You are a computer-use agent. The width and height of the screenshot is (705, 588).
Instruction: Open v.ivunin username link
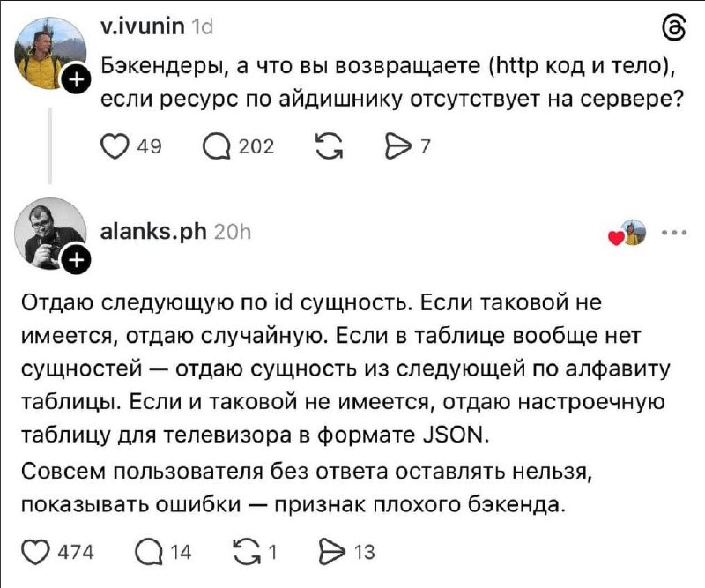[143, 27]
